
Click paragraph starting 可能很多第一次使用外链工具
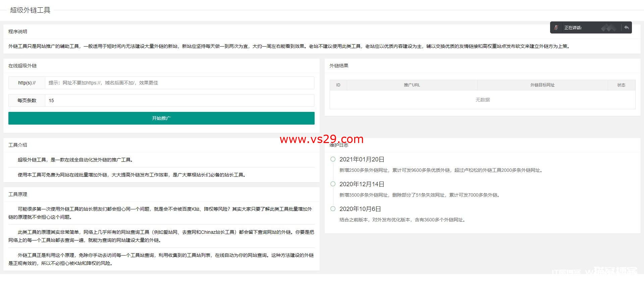(161, 213)
